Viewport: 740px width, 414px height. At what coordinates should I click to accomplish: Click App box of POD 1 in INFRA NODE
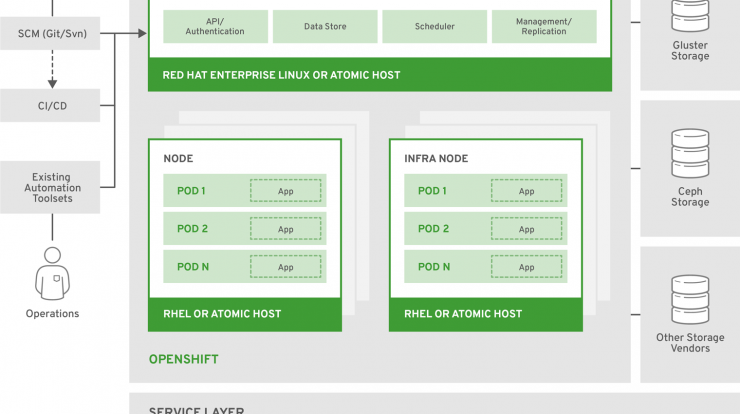click(527, 191)
